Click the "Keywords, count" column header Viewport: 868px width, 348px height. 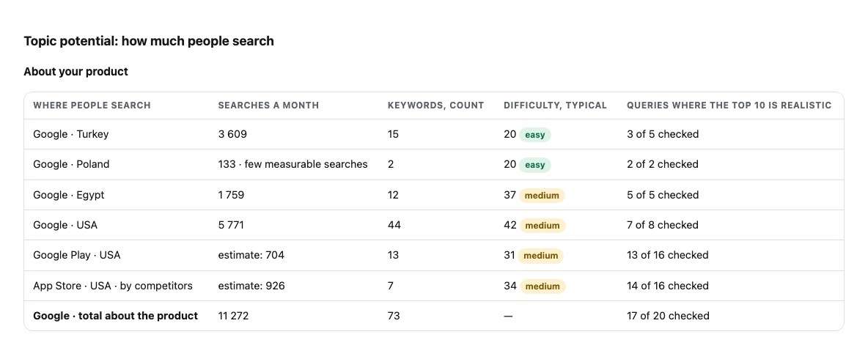tap(435, 105)
